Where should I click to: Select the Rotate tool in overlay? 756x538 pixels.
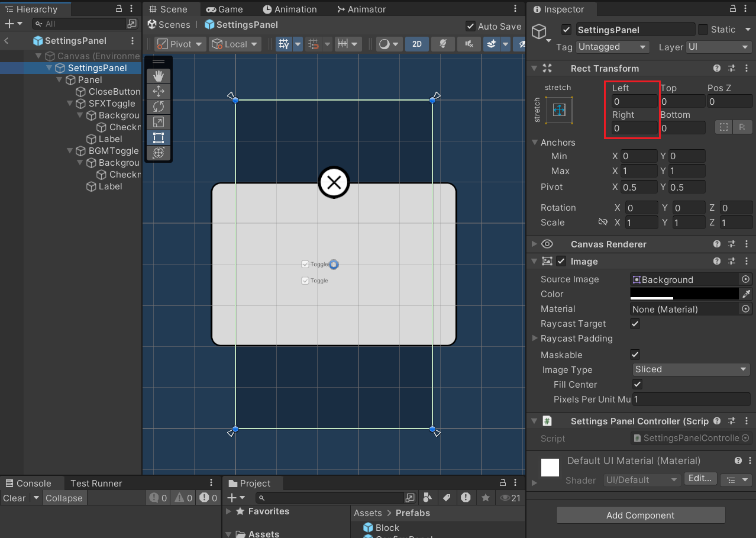click(x=158, y=107)
